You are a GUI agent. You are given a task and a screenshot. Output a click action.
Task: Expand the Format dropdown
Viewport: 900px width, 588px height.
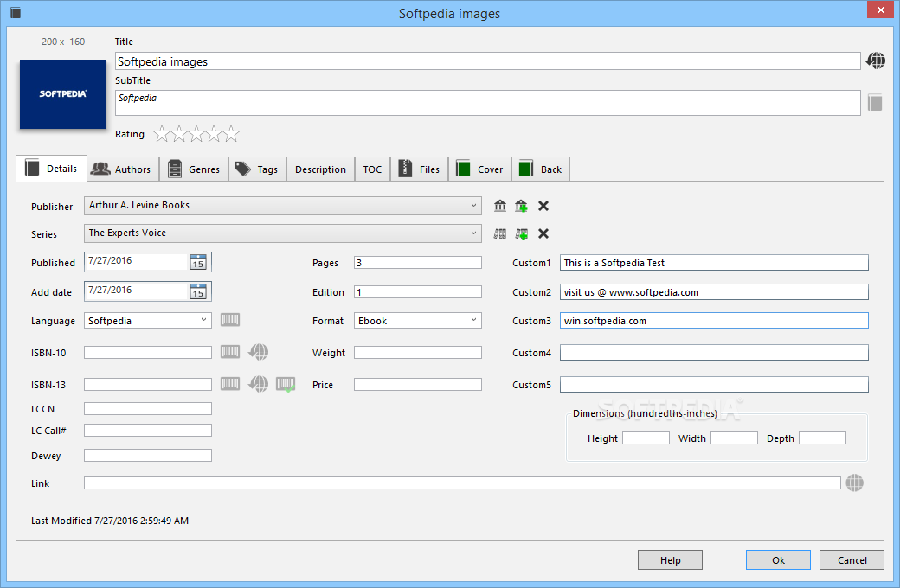tap(473, 320)
